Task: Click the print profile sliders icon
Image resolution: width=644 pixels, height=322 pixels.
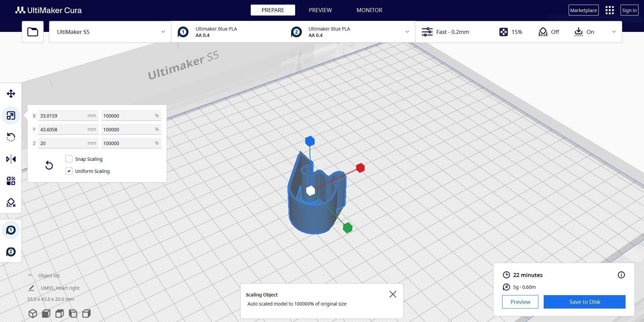Action: tap(427, 32)
